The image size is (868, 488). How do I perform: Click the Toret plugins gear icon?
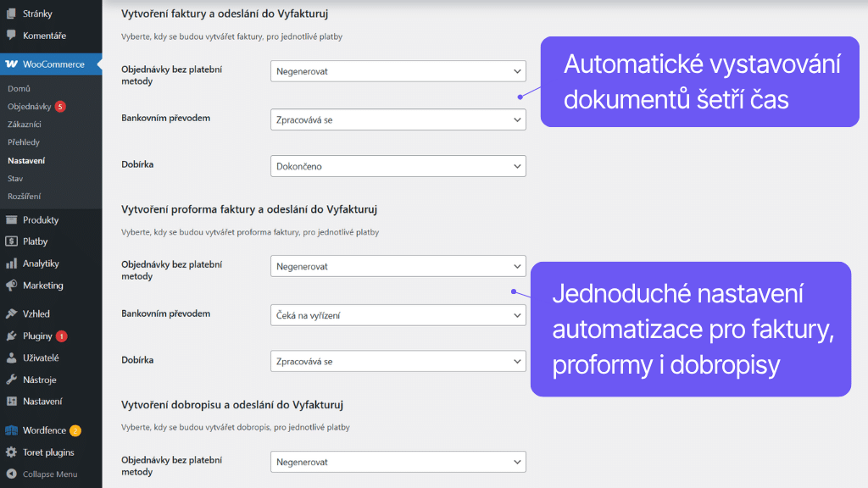coord(10,452)
